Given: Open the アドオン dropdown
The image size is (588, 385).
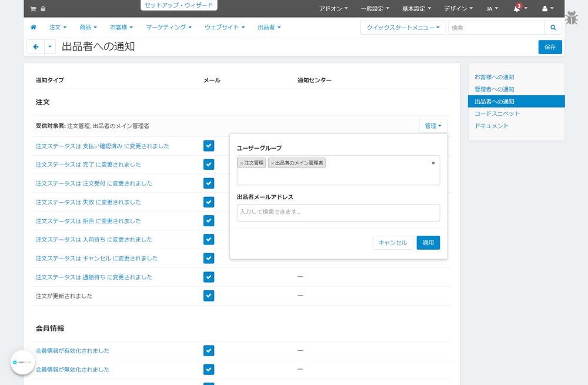Looking at the screenshot, I should click(333, 9).
